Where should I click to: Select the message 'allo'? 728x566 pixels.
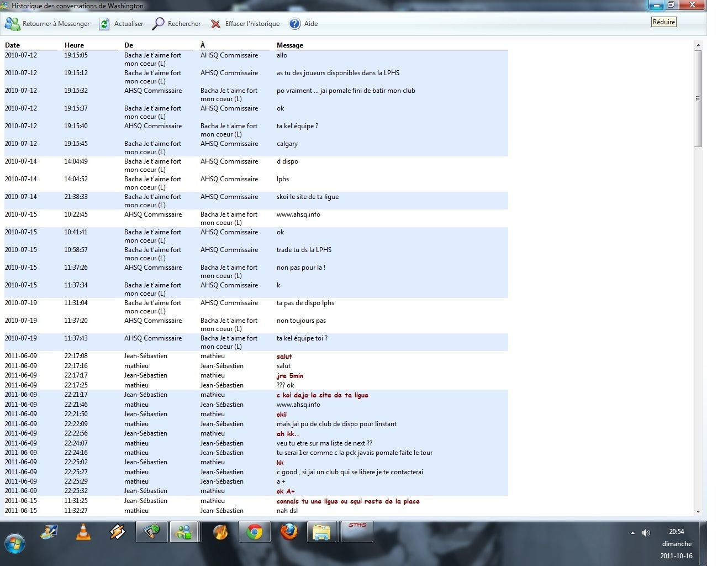pos(282,55)
